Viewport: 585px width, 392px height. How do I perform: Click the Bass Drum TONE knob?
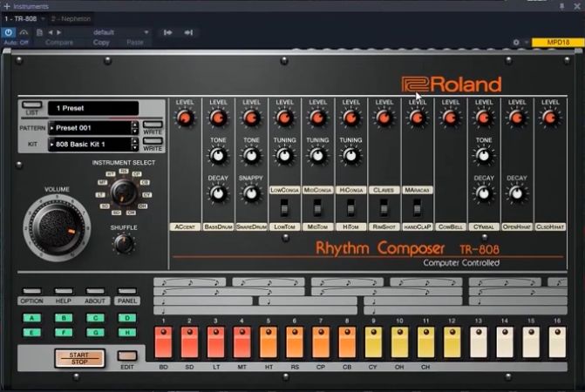(218, 156)
